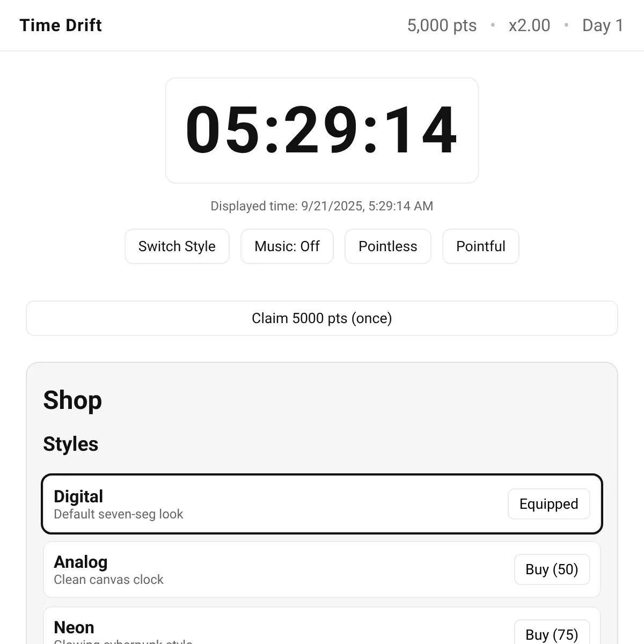Click the Time Drift title

click(61, 25)
